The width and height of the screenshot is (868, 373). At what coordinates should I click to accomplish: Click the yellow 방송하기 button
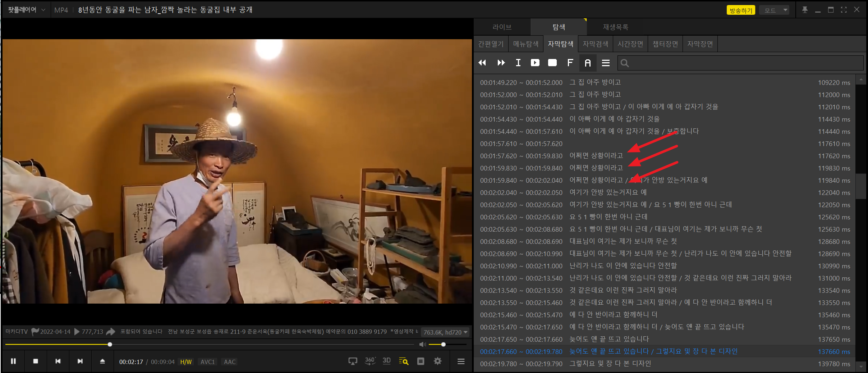(x=741, y=10)
